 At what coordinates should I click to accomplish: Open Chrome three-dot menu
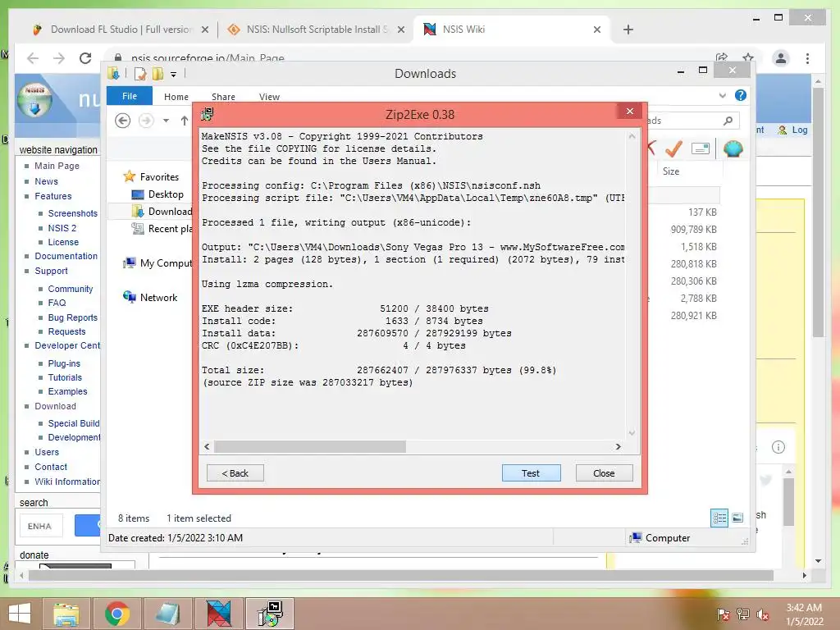[x=807, y=58]
